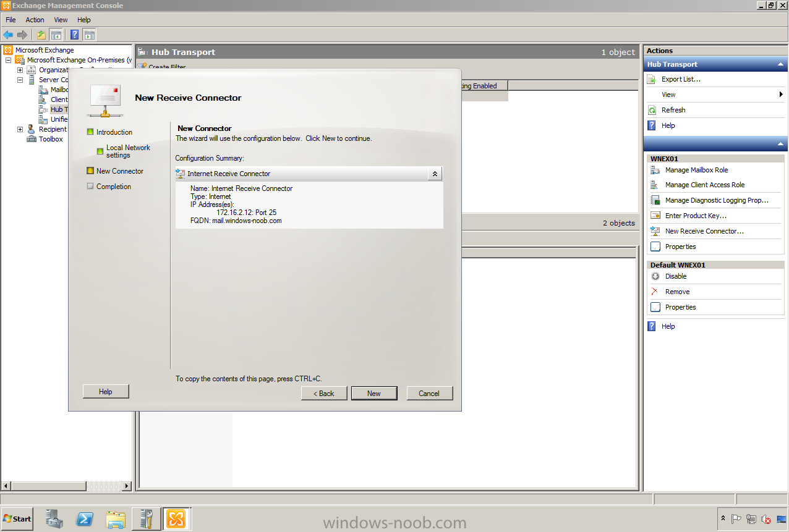789x532 pixels.
Task: Open the Action menu
Action: point(35,20)
